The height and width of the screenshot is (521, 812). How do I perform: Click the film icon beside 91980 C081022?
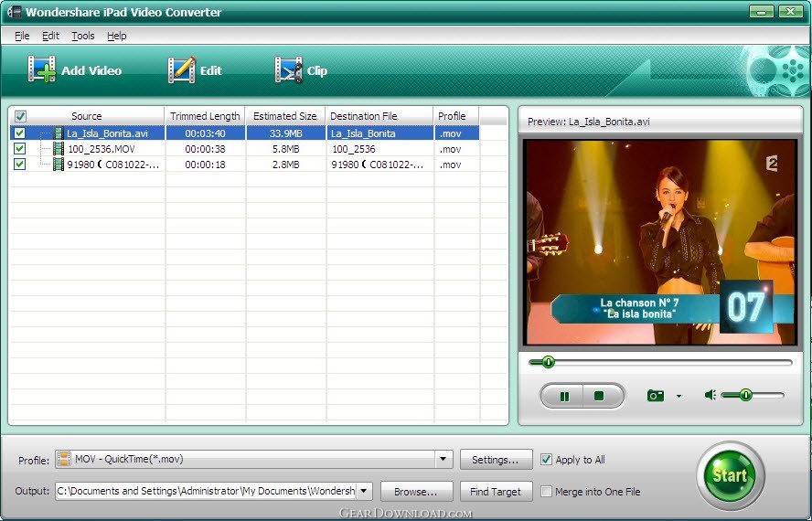click(x=59, y=165)
